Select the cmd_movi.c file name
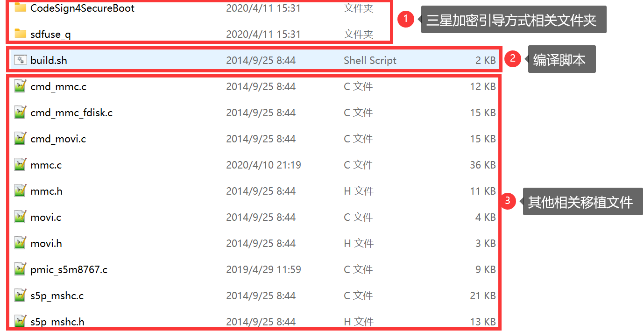Image resolution: width=644 pixels, height=331 pixels. coord(58,139)
